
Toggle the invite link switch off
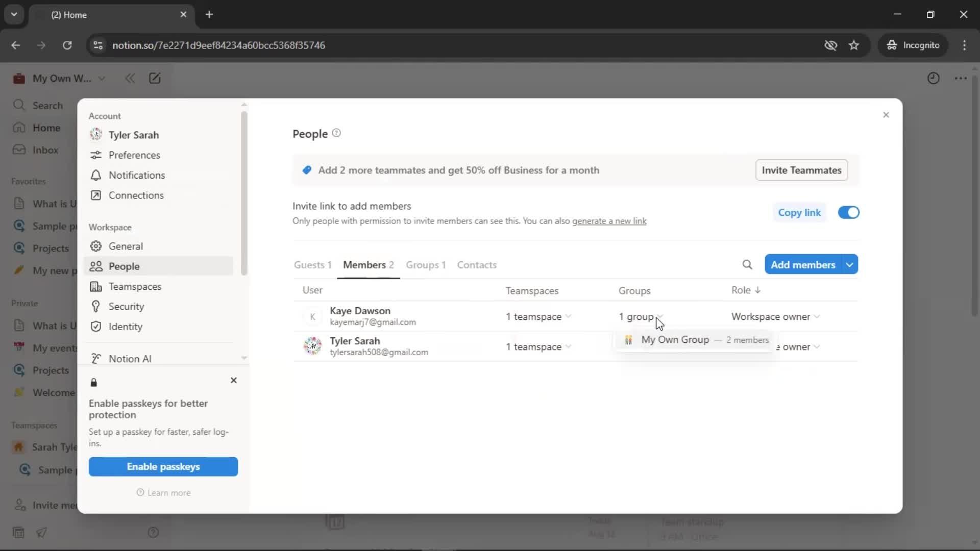pos(848,212)
